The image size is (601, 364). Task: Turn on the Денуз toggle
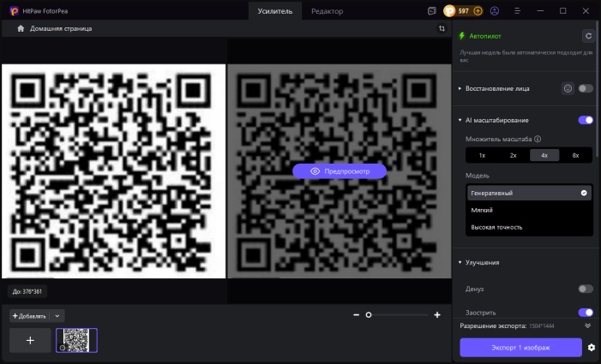point(586,289)
